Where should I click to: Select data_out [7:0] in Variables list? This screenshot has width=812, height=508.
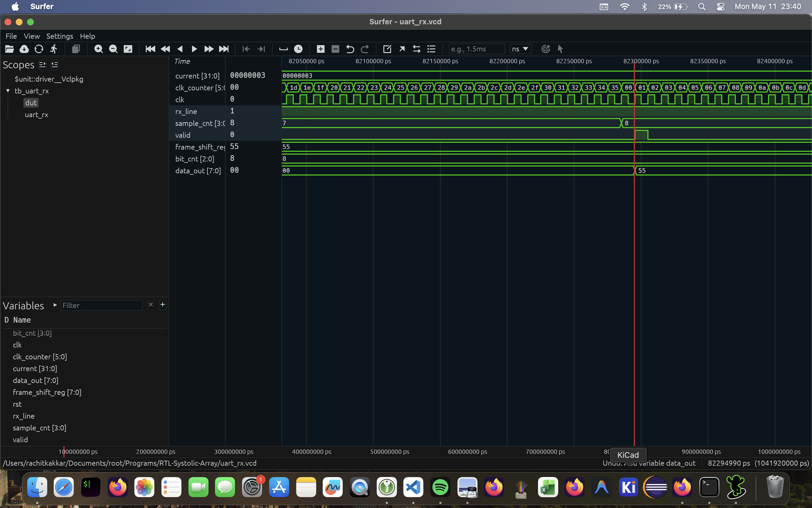tap(36, 380)
